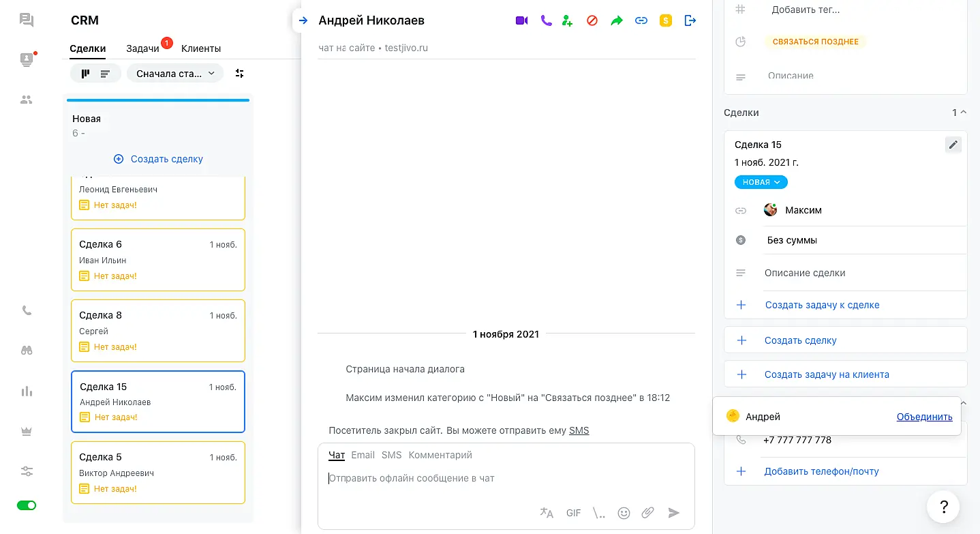
Task: Edit Сделка 15 with pencil icon
Action: pos(953,145)
